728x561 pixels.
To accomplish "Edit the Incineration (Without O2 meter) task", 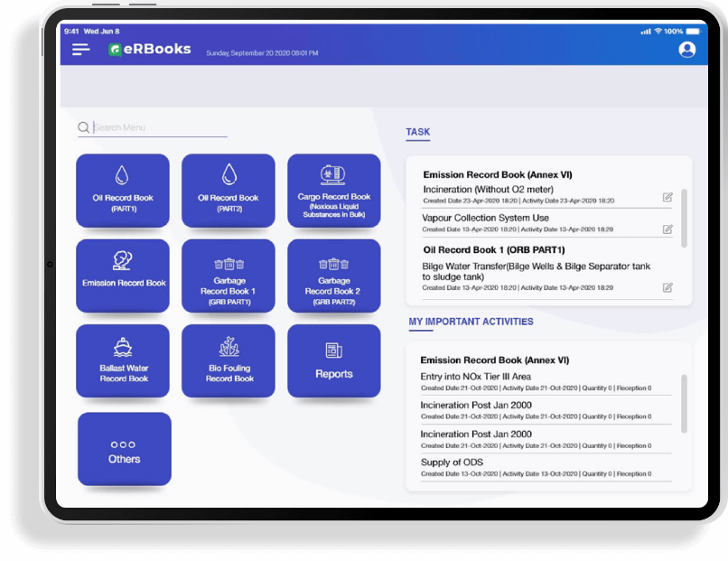I will (667, 197).
